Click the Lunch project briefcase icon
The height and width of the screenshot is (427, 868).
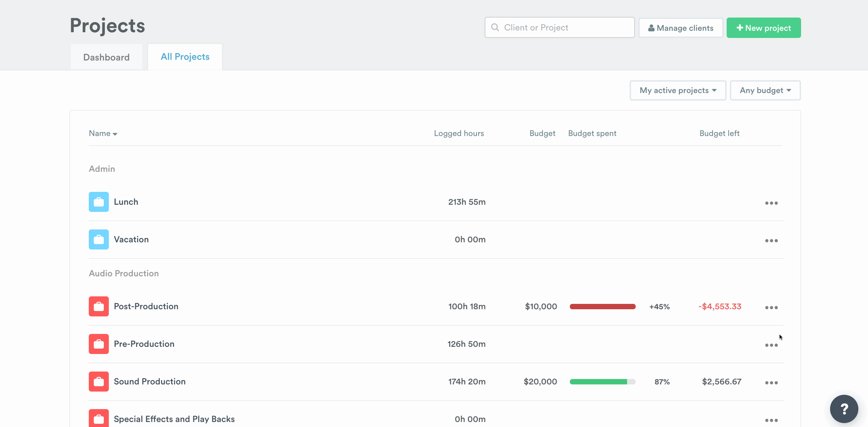(98, 202)
